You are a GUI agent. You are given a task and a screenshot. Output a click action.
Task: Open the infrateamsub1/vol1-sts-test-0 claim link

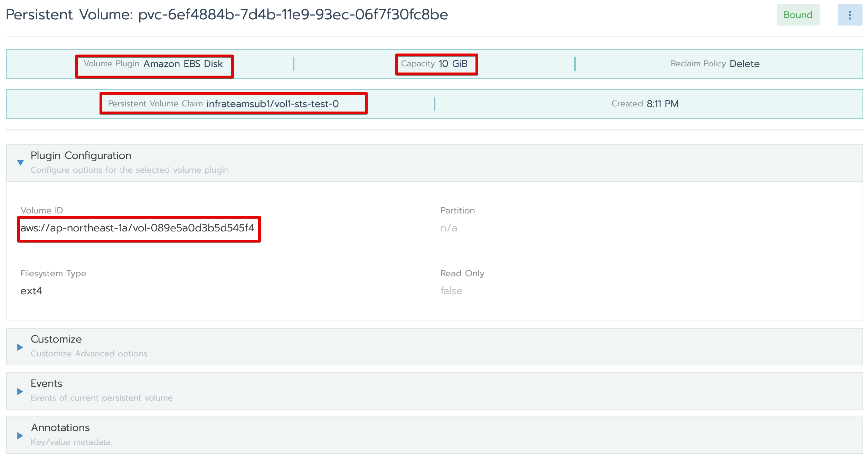[x=272, y=104]
